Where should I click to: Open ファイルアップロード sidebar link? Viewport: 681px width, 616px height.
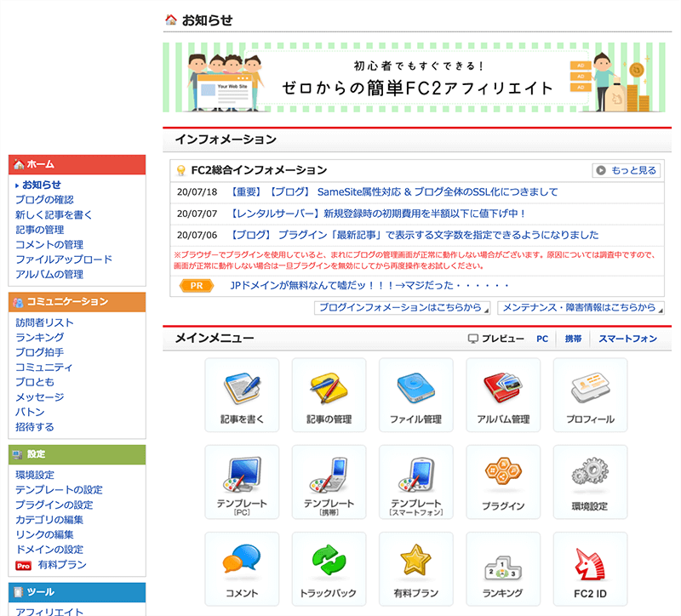click(64, 260)
